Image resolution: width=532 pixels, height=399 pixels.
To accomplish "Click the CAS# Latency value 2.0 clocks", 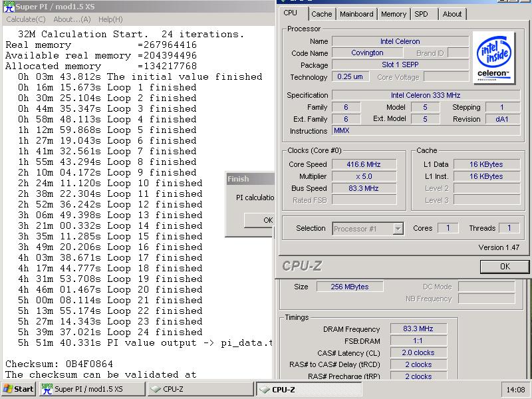I will [x=418, y=352].
